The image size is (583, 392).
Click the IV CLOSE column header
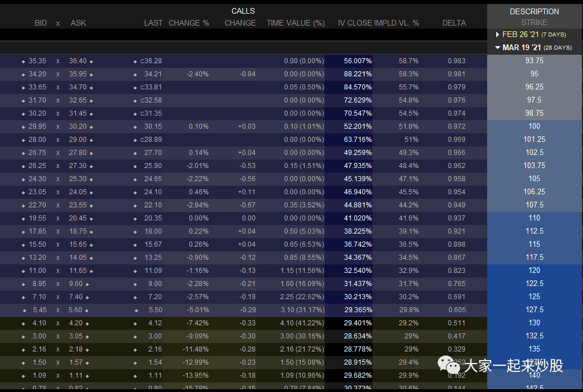coord(355,23)
